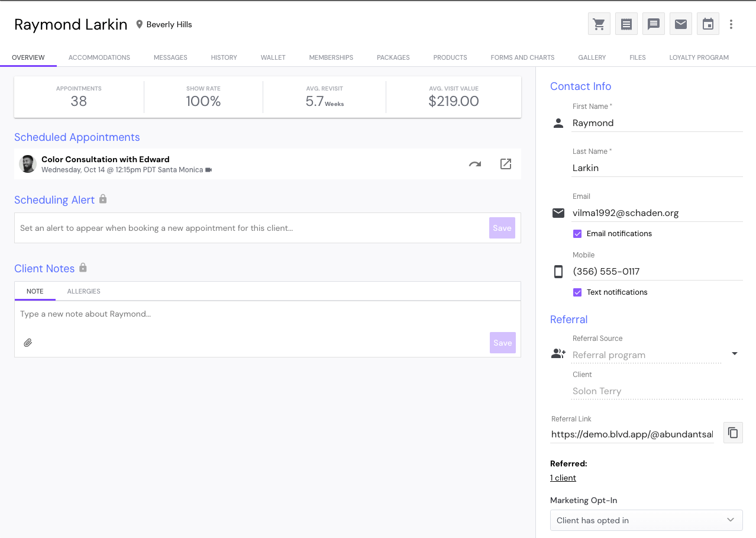Click the lock icon beside Client Notes
This screenshot has height=538, width=756.
pyautogui.click(x=83, y=268)
